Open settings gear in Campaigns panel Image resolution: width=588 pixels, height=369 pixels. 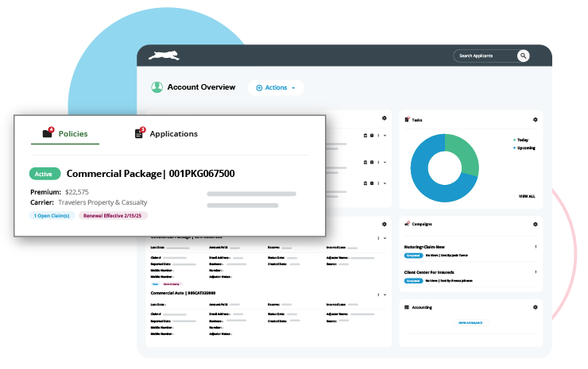tap(535, 225)
